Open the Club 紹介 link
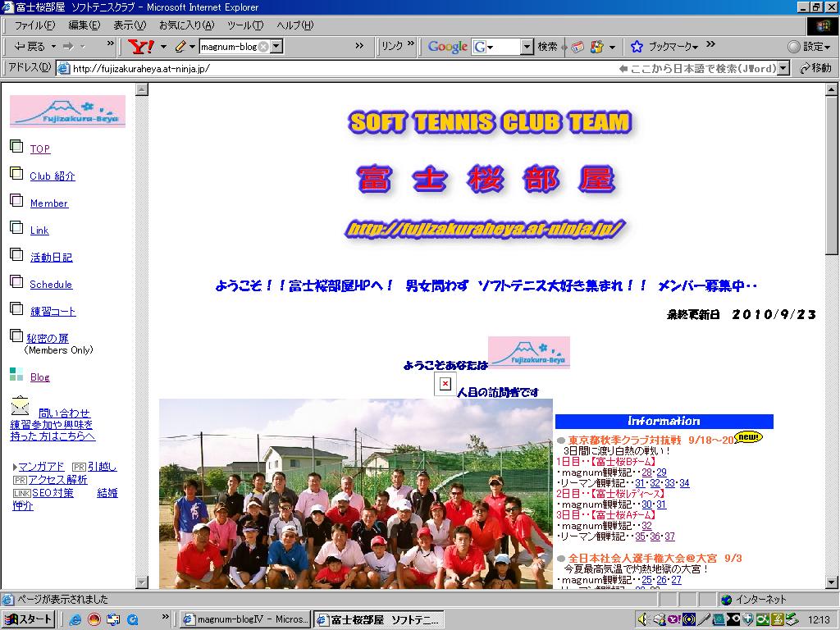This screenshot has width=840, height=630. (52, 176)
